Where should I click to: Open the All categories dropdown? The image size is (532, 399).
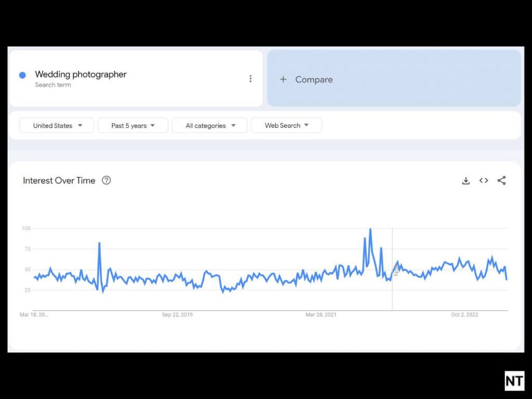click(x=210, y=125)
